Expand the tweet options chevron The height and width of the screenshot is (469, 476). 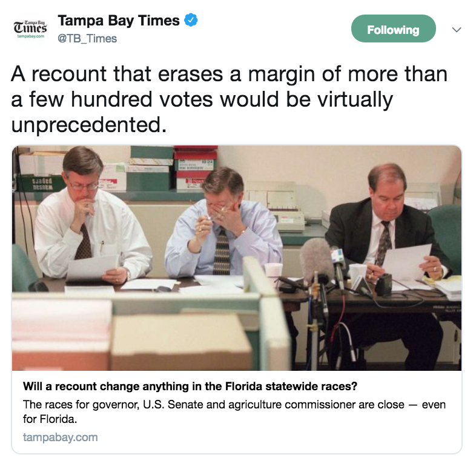tap(457, 30)
